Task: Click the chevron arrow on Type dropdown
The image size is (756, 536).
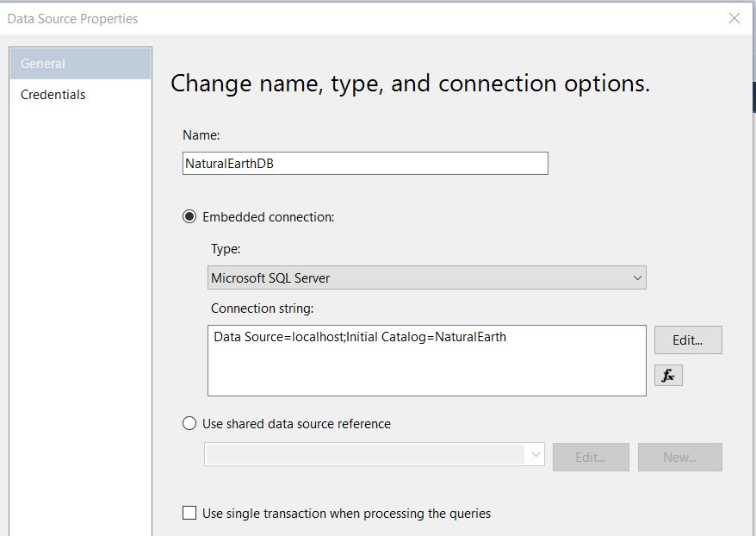Action: (637, 277)
